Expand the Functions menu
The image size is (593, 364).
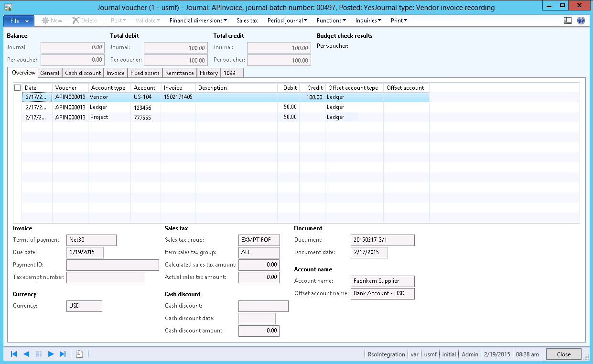[331, 20]
